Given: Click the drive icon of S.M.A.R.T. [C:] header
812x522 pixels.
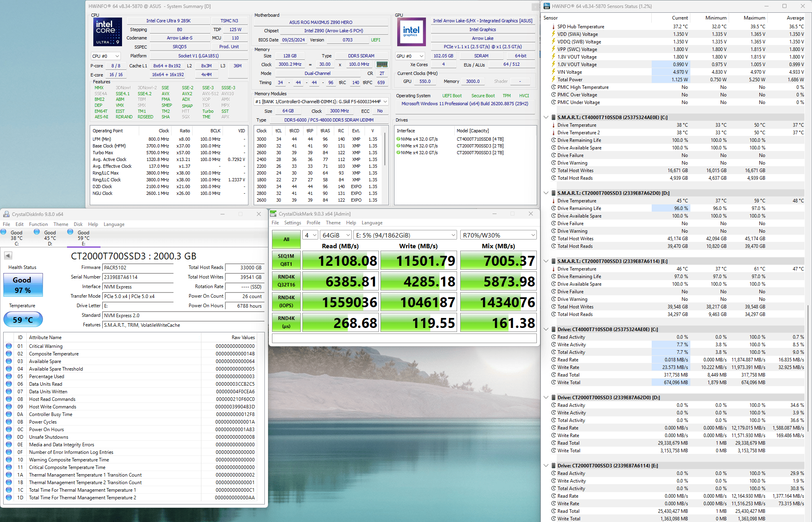Looking at the screenshot, I should pos(554,117).
